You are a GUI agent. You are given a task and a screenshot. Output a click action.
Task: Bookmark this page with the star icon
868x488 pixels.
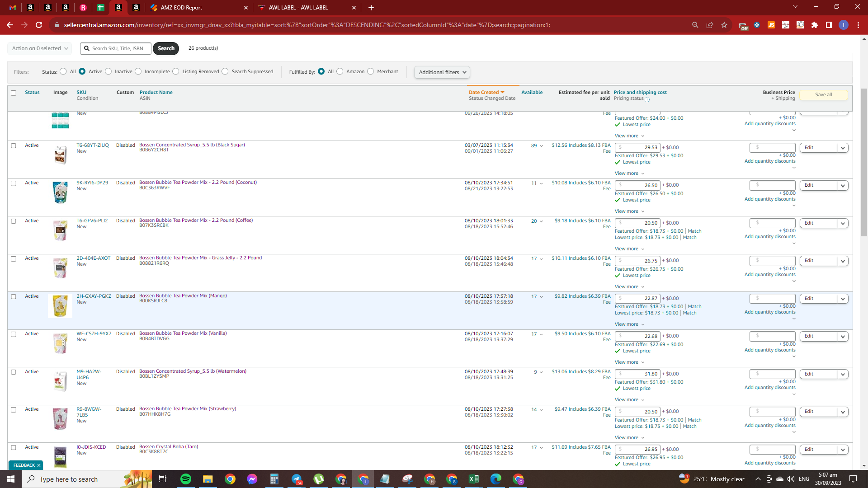pos(724,25)
